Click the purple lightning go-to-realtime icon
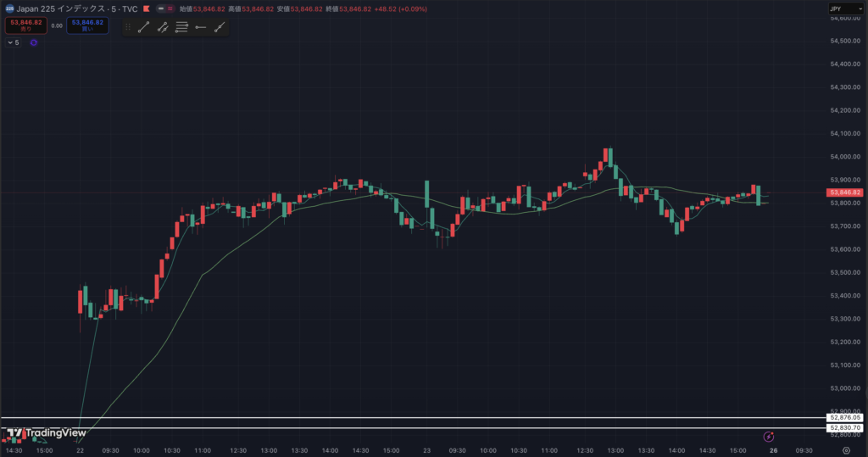Screen dimensions: 868x457 (769, 437)
